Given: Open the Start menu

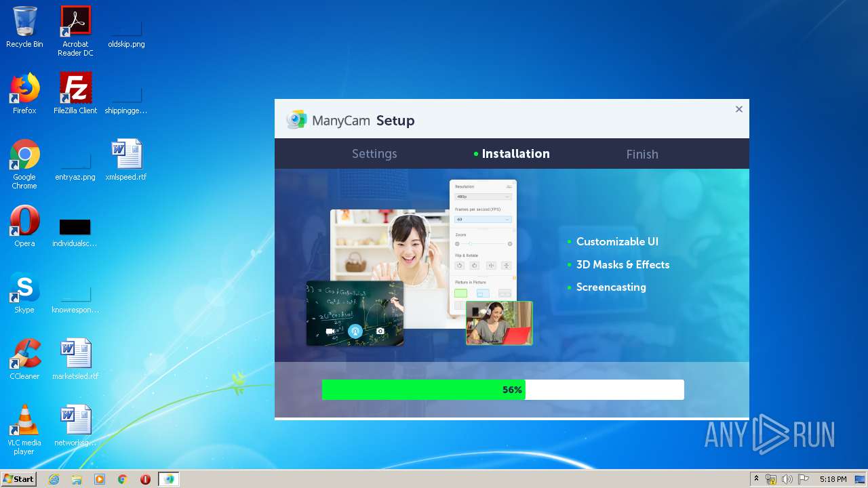Looking at the screenshot, I should [x=18, y=479].
